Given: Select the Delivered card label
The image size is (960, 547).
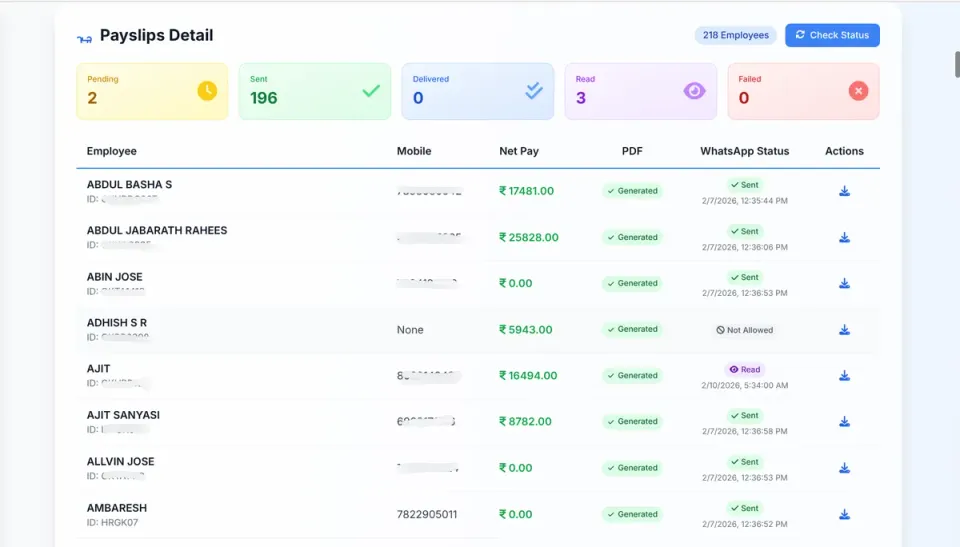Looking at the screenshot, I should pyautogui.click(x=430, y=79).
